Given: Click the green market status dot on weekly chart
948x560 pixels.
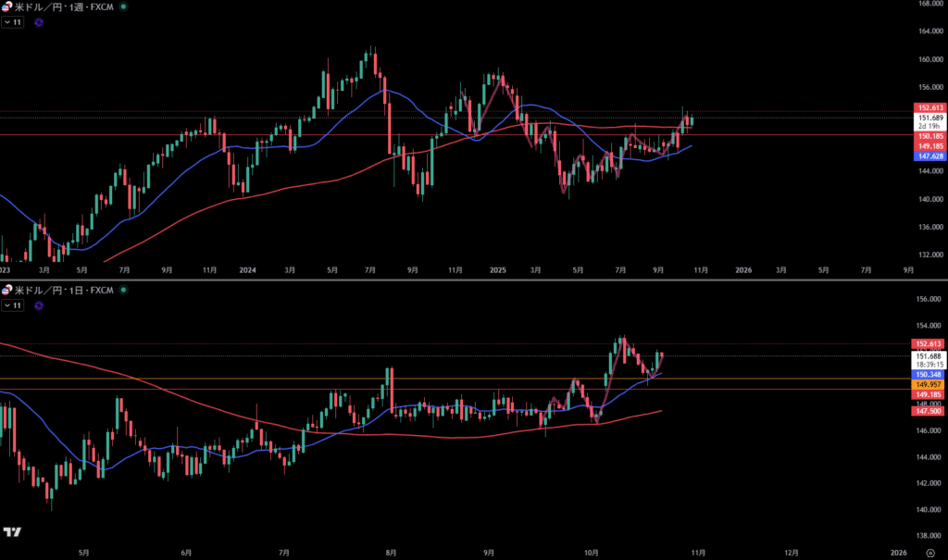Looking at the screenshot, I should (125, 6).
